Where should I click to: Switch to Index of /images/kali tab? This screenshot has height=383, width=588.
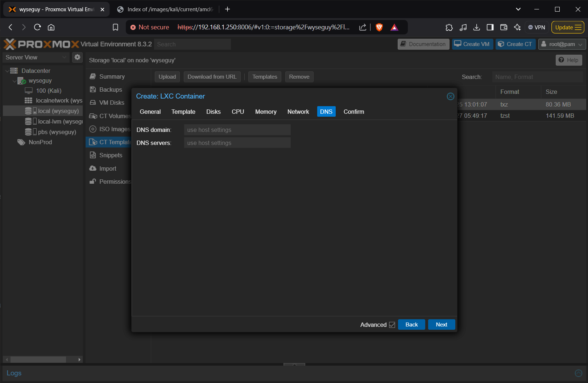pyautogui.click(x=166, y=9)
